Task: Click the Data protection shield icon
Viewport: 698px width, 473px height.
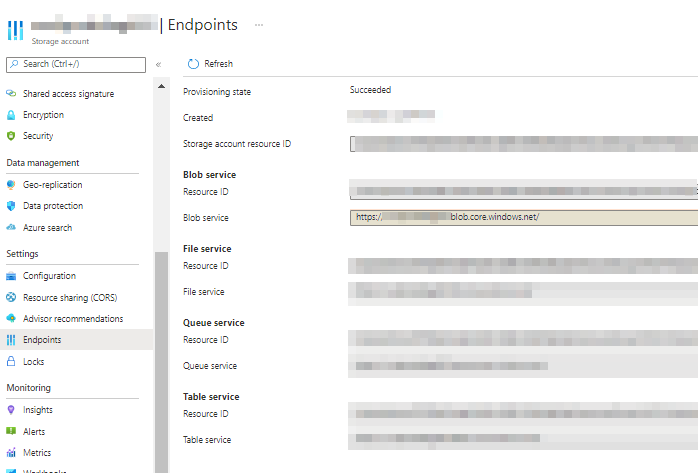Action: coord(11,206)
